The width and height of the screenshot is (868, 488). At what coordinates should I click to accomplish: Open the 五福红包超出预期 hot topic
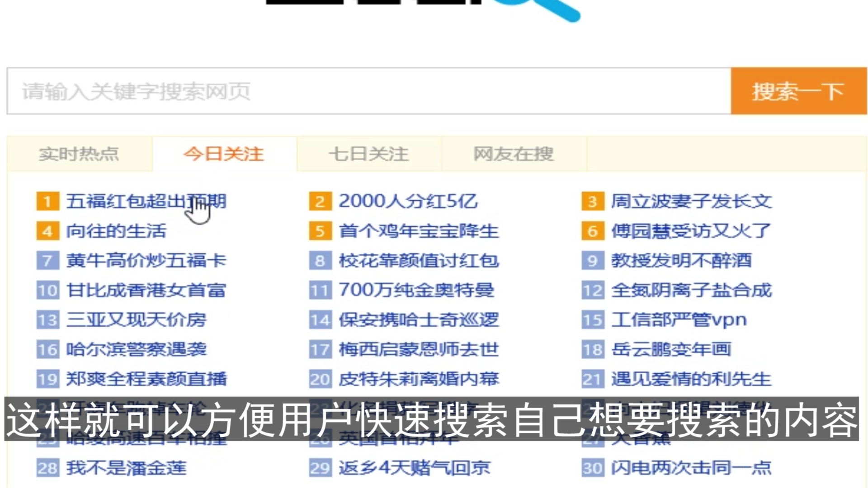146,201
